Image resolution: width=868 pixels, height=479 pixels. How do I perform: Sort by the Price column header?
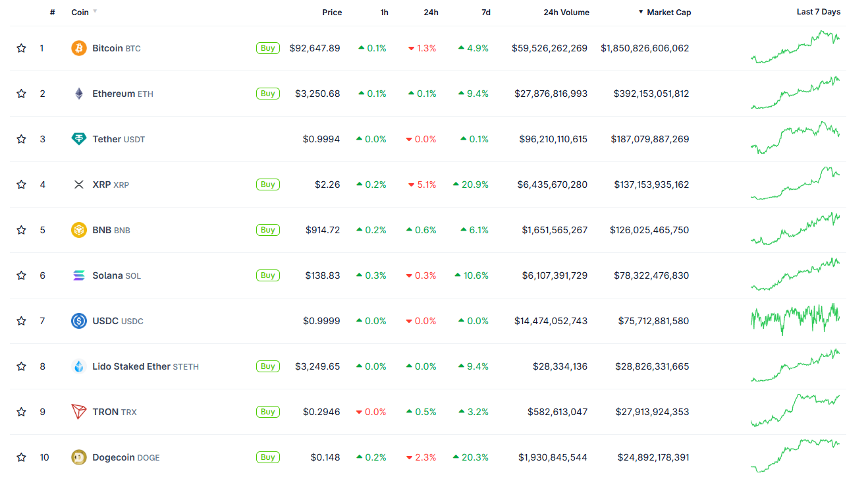coord(332,13)
